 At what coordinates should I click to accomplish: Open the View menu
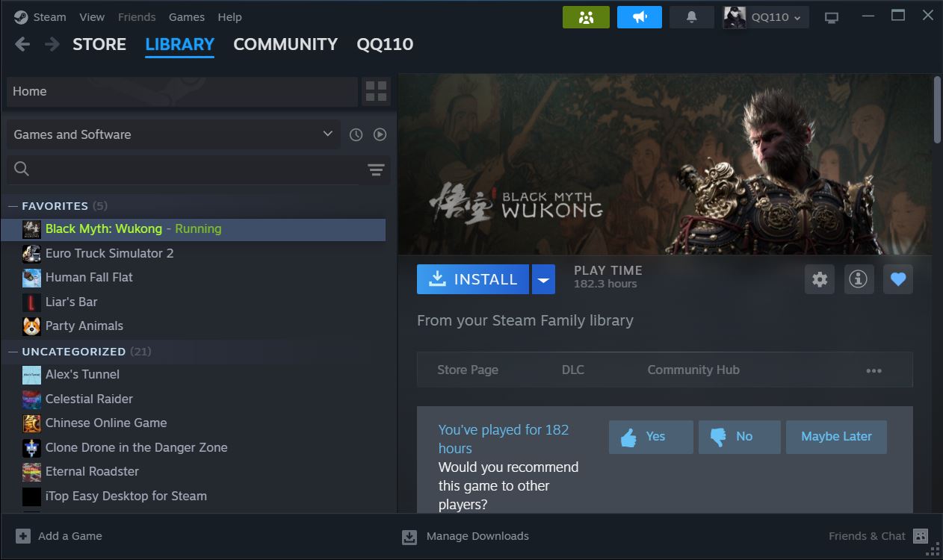[x=92, y=16]
